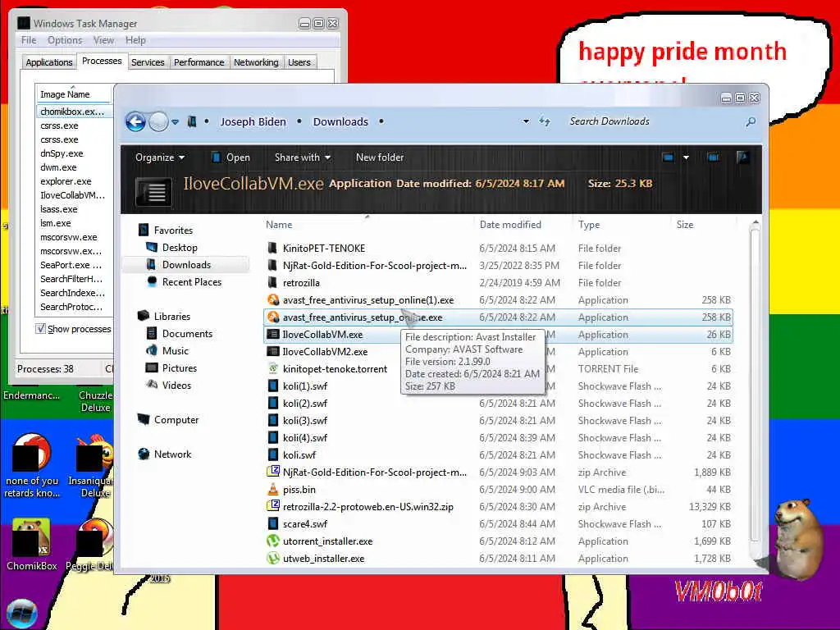
Task: Click the Windows Start orb
Action: click(22, 613)
